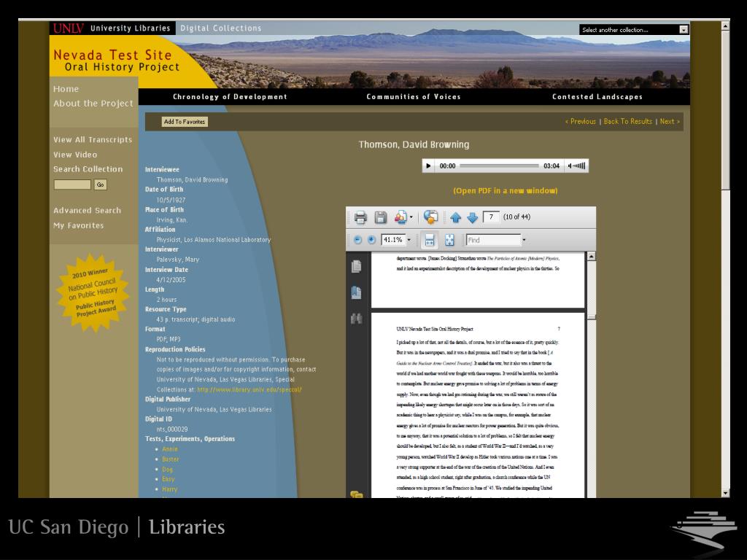Viewport: 747px width, 560px height.
Task: Open PDF in a new window link
Action: click(505, 190)
